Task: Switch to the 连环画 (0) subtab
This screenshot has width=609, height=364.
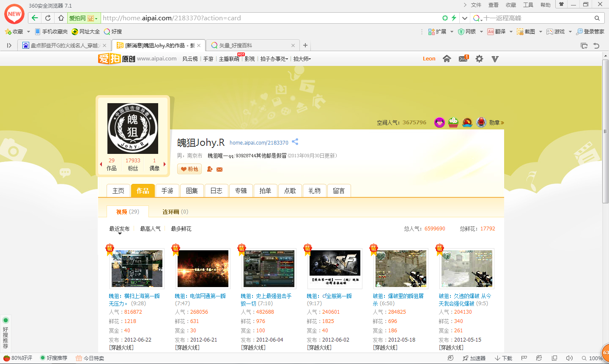Action: (175, 212)
